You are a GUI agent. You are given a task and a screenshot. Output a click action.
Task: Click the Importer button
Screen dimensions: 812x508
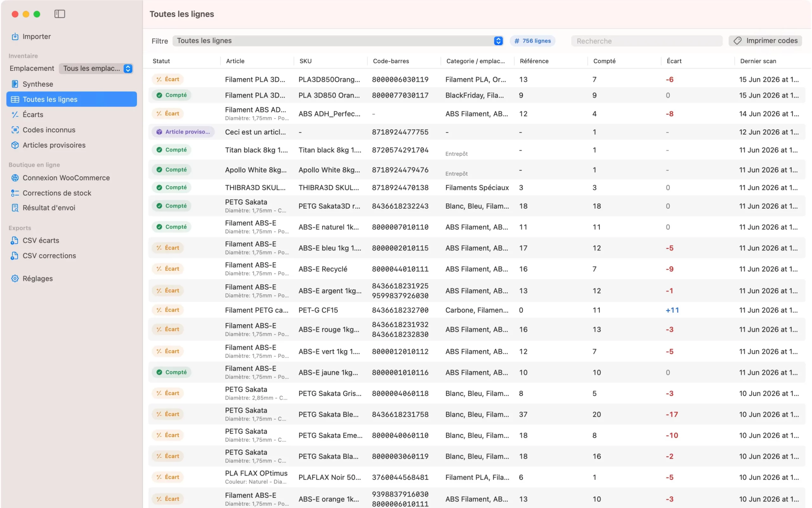(x=36, y=36)
